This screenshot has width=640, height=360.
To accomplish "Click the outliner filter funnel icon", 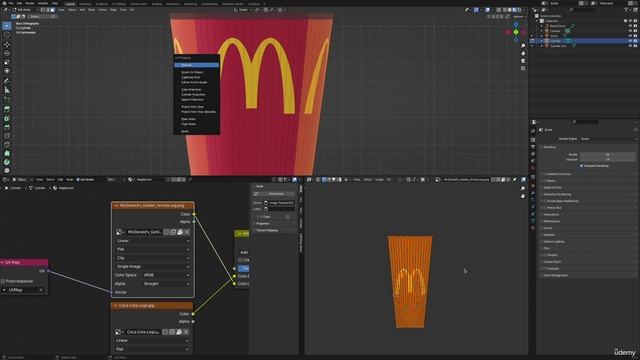I will point(626,10).
